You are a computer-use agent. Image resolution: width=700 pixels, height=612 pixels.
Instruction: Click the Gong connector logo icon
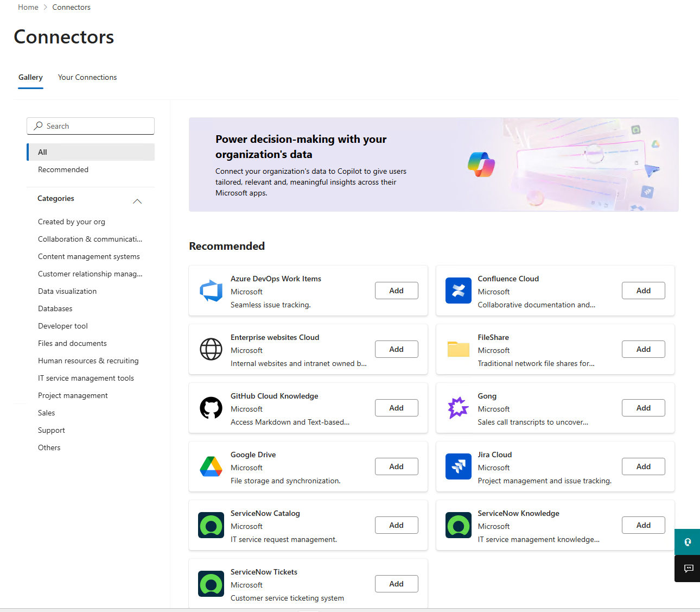[459, 408]
